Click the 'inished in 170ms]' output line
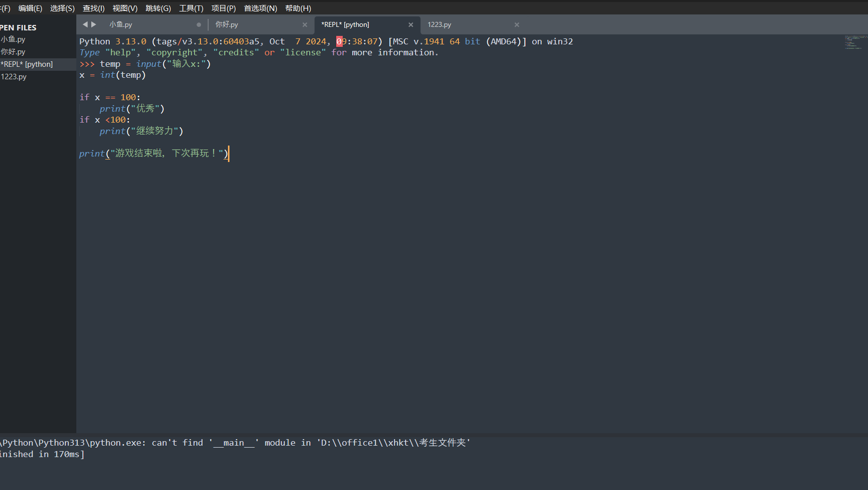This screenshot has width=868, height=490. tap(42, 454)
